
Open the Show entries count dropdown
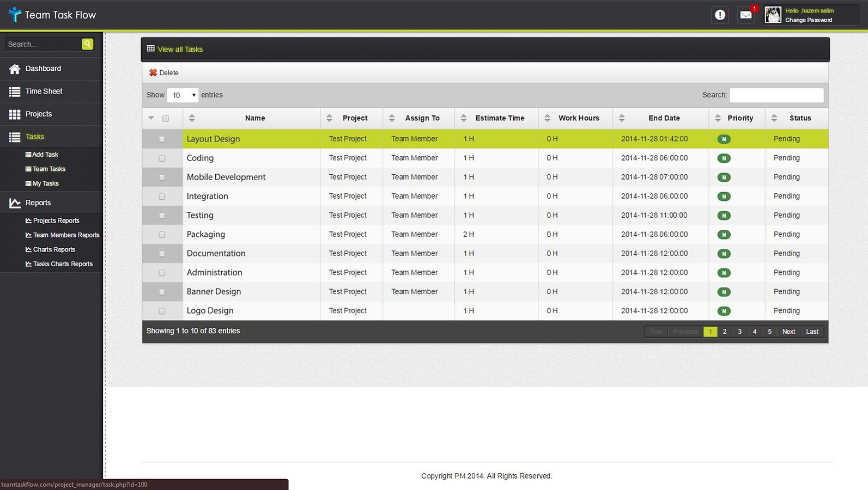[x=183, y=95]
